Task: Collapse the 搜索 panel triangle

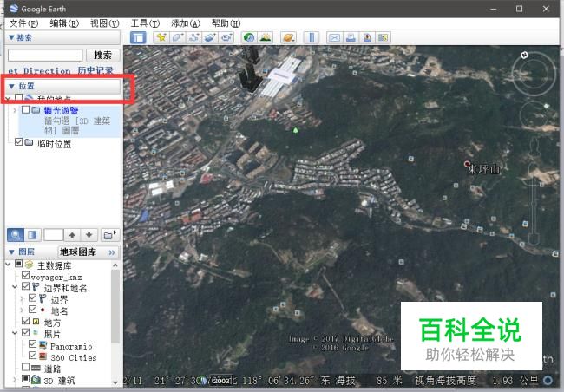Action: pyautogui.click(x=11, y=37)
